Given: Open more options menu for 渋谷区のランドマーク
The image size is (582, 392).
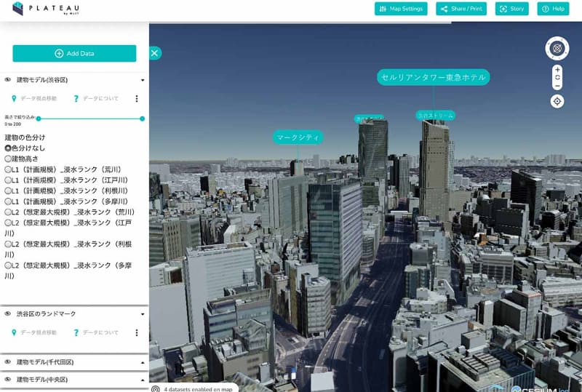Looking at the screenshot, I should [x=137, y=332].
